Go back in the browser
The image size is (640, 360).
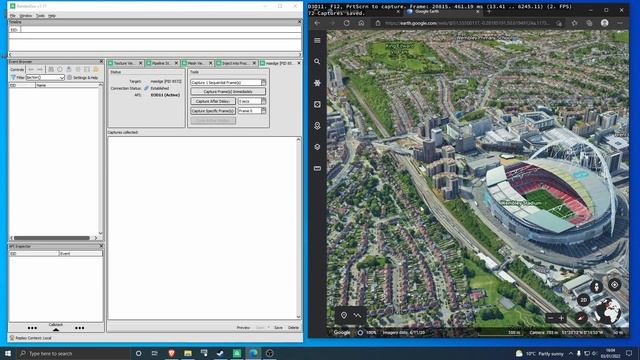[x=317, y=23]
